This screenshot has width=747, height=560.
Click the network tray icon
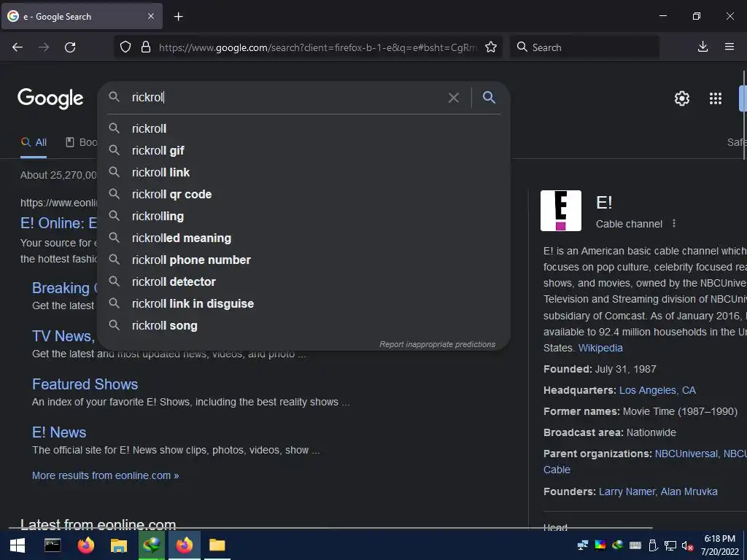[x=670, y=545]
